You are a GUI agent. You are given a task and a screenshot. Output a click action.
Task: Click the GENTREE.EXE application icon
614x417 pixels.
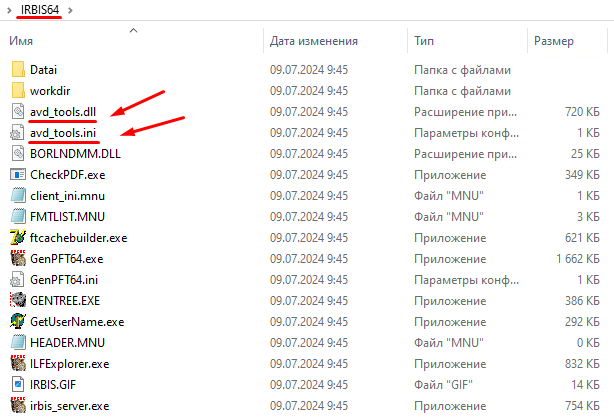pyautogui.click(x=18, y=300)
